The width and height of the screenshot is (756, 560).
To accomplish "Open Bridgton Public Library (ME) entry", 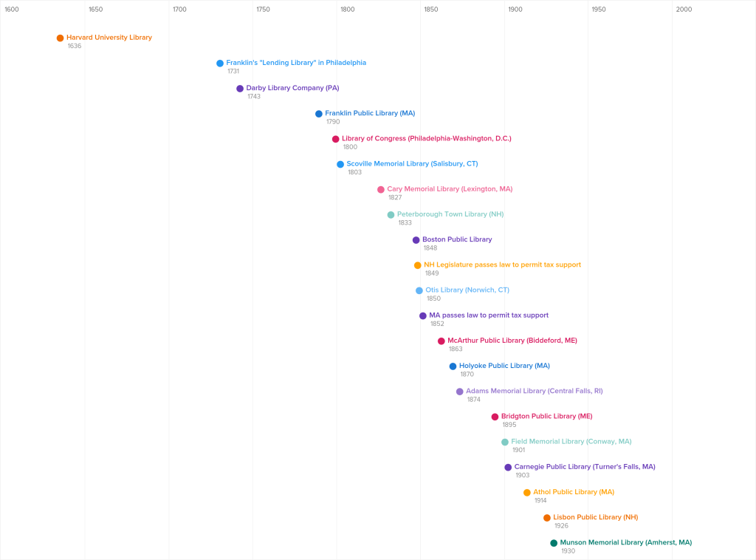I will point(546,416).
